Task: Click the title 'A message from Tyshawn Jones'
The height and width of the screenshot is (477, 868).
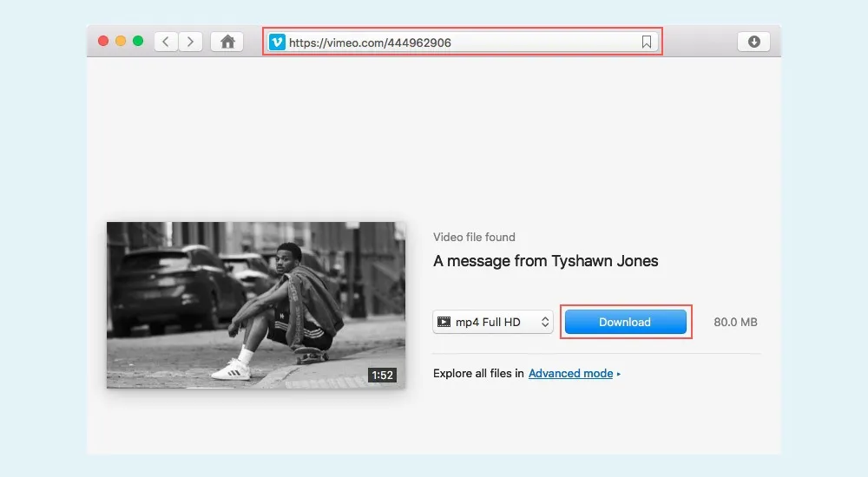Action: pos(545,261)
